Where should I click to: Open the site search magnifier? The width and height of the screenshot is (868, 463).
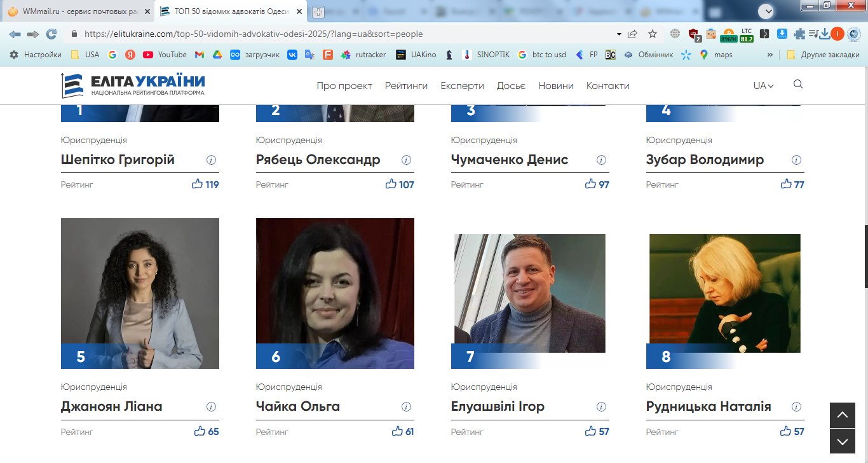coord(798,85)
